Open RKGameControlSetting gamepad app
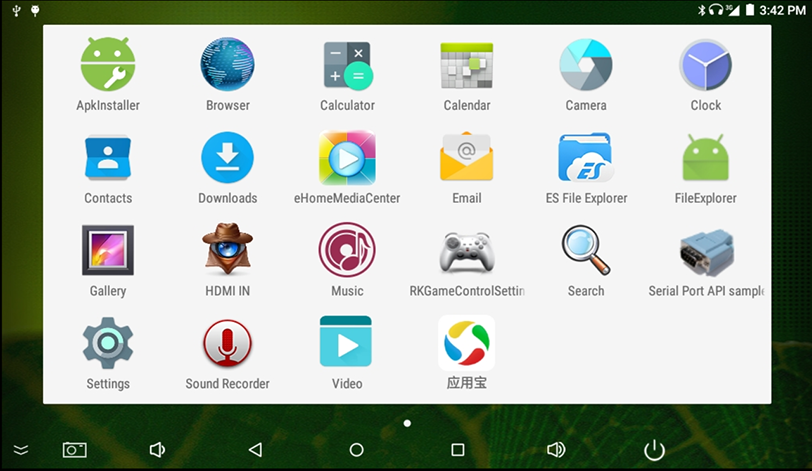This screenshot has width=812, height=471. click(x=467, y=252)
